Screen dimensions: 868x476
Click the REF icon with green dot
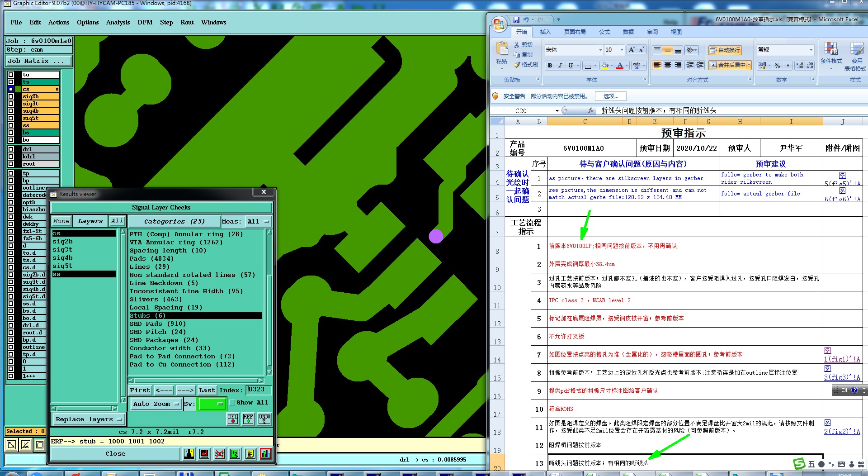click(248, 419)
